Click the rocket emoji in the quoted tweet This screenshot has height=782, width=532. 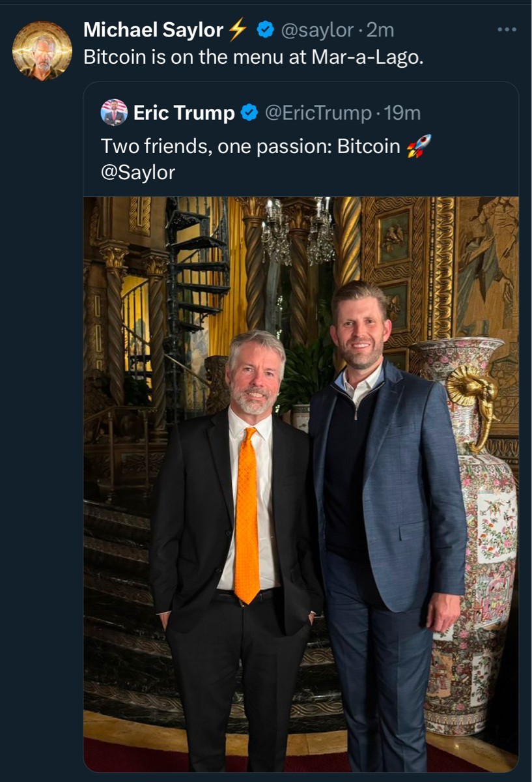pos(419,146)
